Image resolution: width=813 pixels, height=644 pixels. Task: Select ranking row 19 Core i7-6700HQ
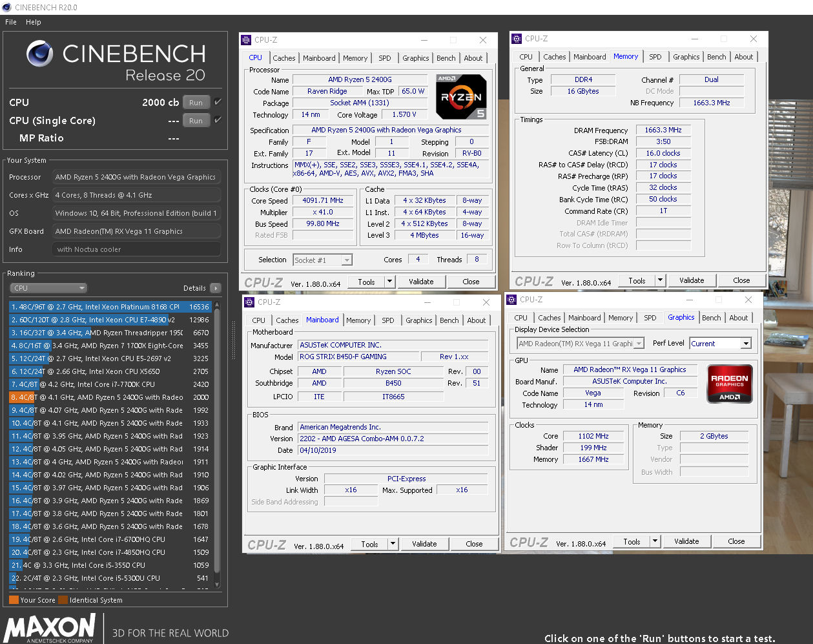coord(110,539)
